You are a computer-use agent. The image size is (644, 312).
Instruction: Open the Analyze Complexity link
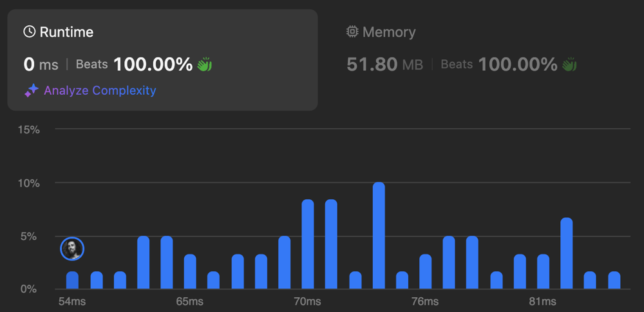tap(100, 90)
